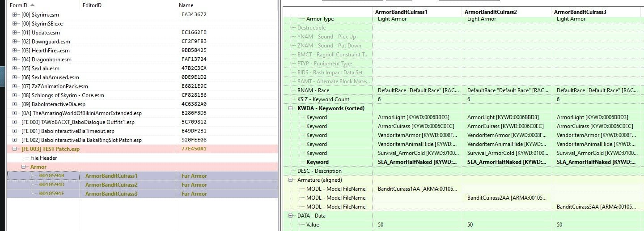
Task: Select the File Header tree item
Action: pyautogui.click(x=44, y=158)
